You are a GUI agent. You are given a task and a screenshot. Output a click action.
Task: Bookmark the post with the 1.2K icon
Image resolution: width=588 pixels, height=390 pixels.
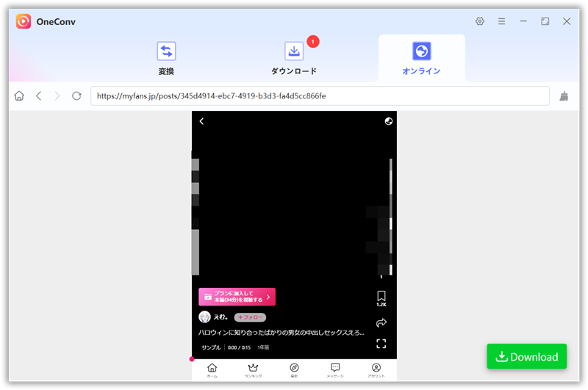point(381,298)
